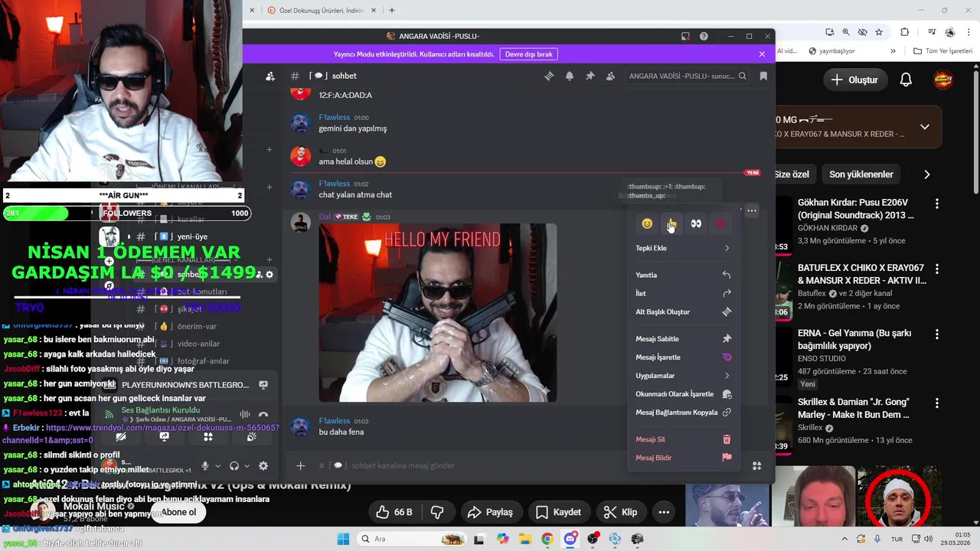This screenshot has width=980, height=551.
Task: Add eyes emoji reaction in Discord popup
Action: pyautogui.click(x=696, y=223)
